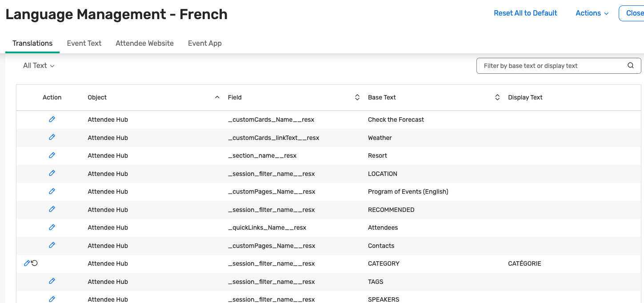Sort table by Object column
This screenshot has width=644, height=303.
click(x=217, y=97)
